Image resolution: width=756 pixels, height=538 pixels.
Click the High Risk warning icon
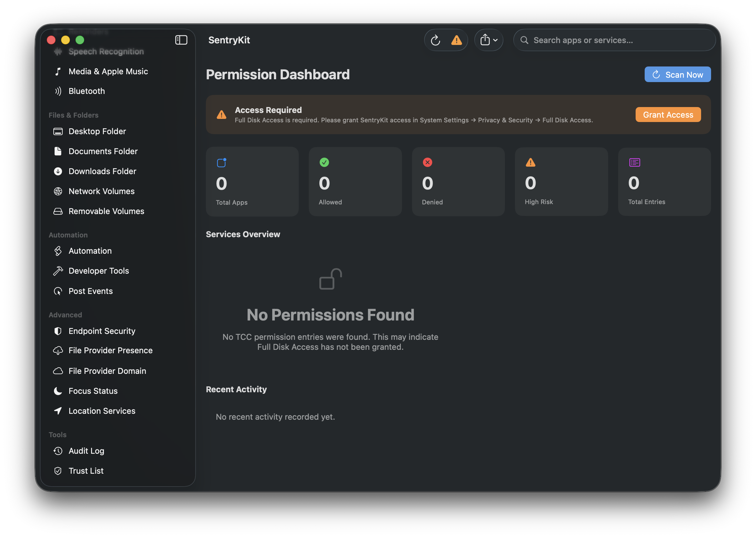tap(530, 162)
